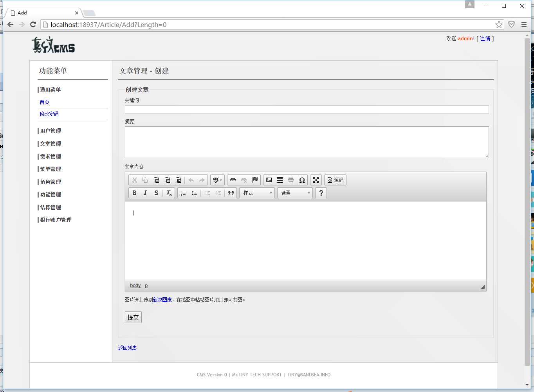Image resolution: width=534 pixels, height=392 pixels.
Task: Open a new browser tab
Action: click(x=89, y=13)
